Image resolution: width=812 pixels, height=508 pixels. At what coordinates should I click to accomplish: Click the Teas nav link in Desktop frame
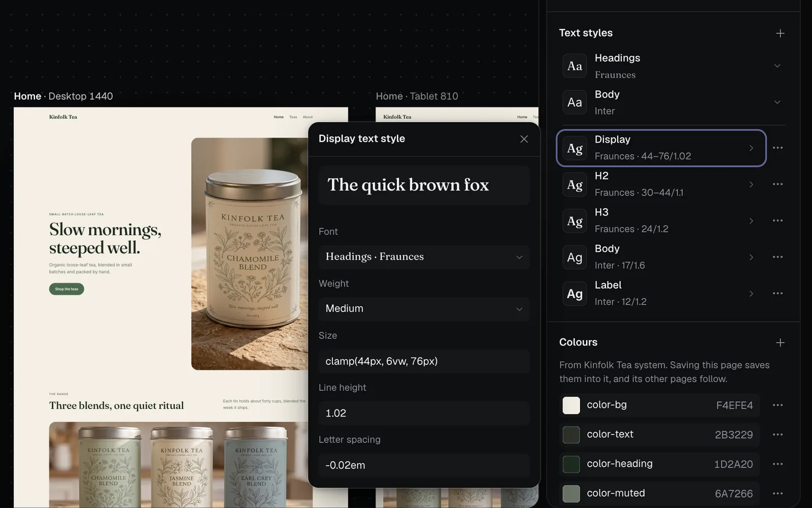(293, 117)
